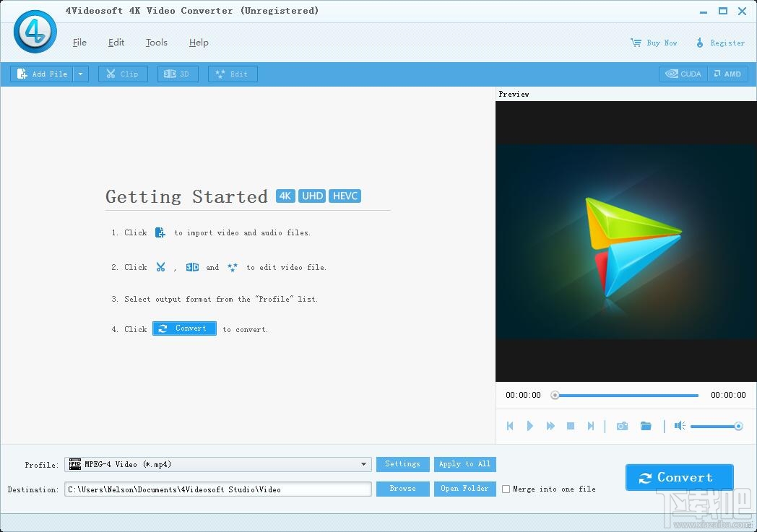Click the 3D icon in step 2
The image size is (757, 532).
pos(192,267)
